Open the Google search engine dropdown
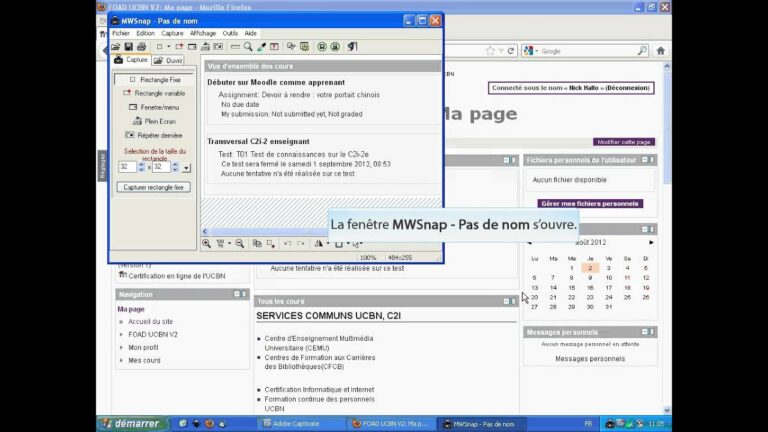768x432 pixels. pos(537,51)
